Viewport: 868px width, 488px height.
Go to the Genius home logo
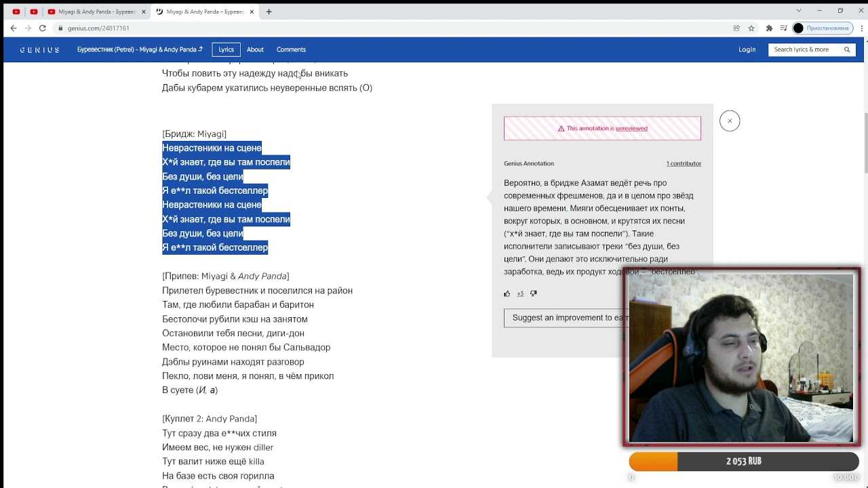click(x=39, y=49)
